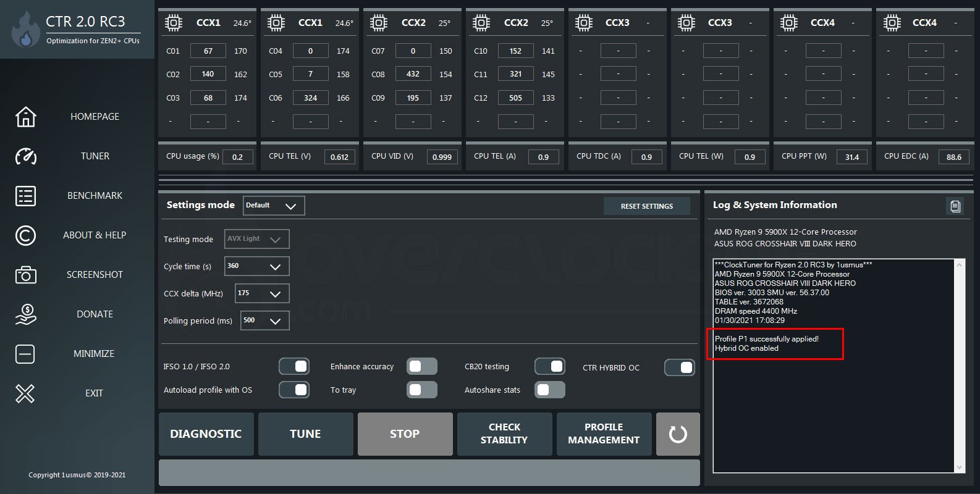Select BENCHMARK in the sidebar
The height and width of the screenshot is (494, 980).
95,196
